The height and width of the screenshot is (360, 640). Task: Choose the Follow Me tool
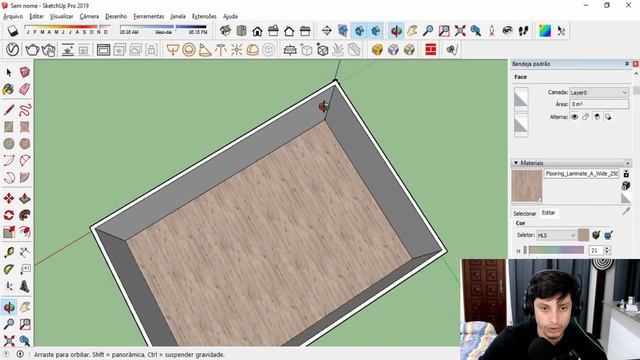[x=25, y=215]
